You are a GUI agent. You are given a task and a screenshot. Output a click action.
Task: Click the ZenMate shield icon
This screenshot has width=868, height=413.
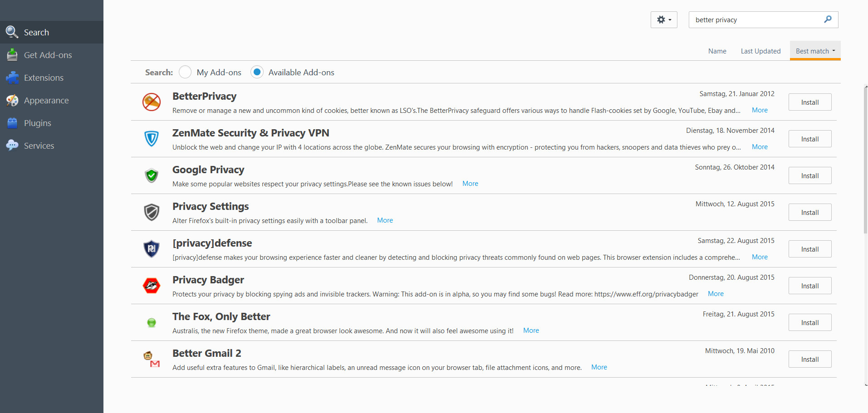click(152, 139)
